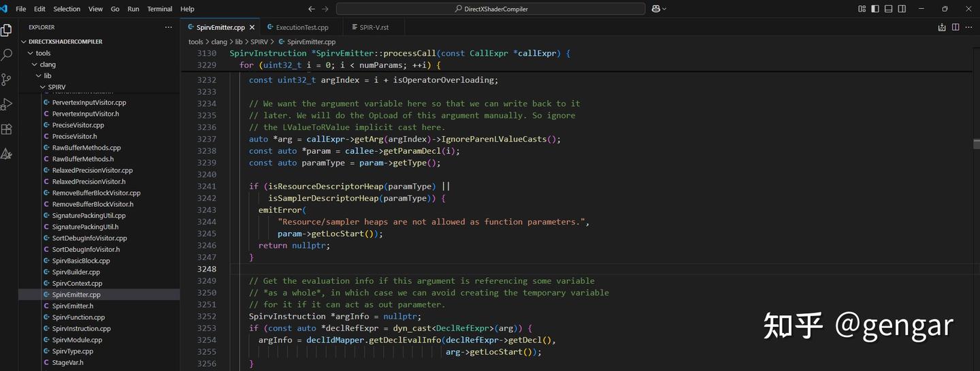Split the editor right
The width and height of the screenshot is (980, 371).
[x=955, y=27]
